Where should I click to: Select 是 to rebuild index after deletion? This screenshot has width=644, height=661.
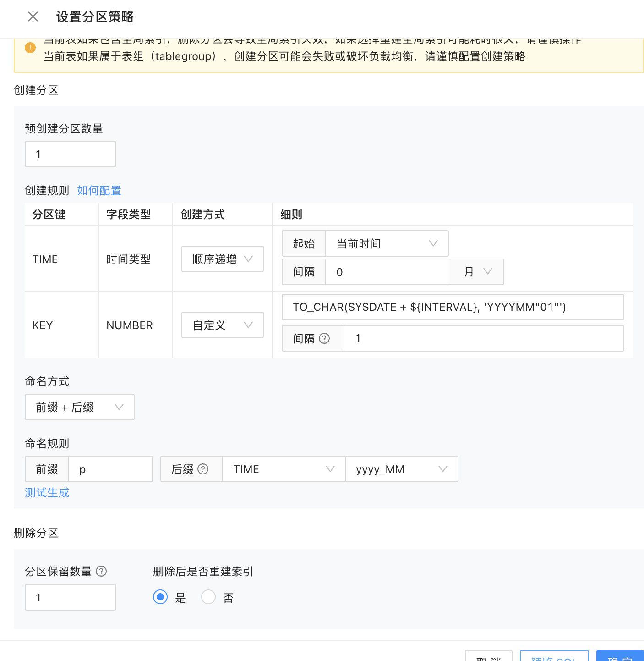160,597
